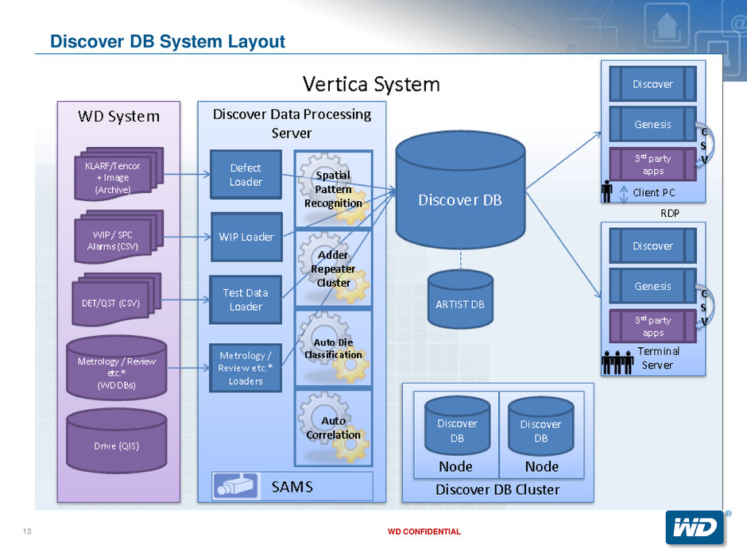Screen dimensions: 747x560
Task: Click the Defect Loader box
Action: point(246,175)
